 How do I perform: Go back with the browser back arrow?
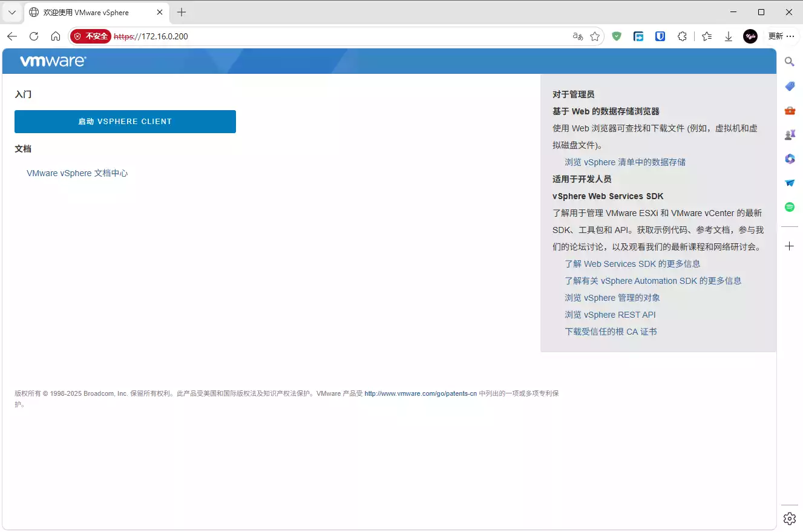[12, 36]
